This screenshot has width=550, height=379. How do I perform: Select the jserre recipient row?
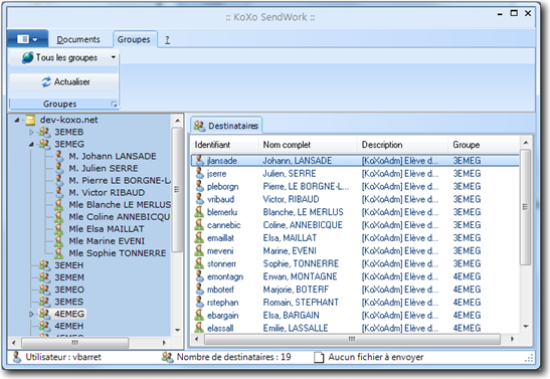click(355, 174)
